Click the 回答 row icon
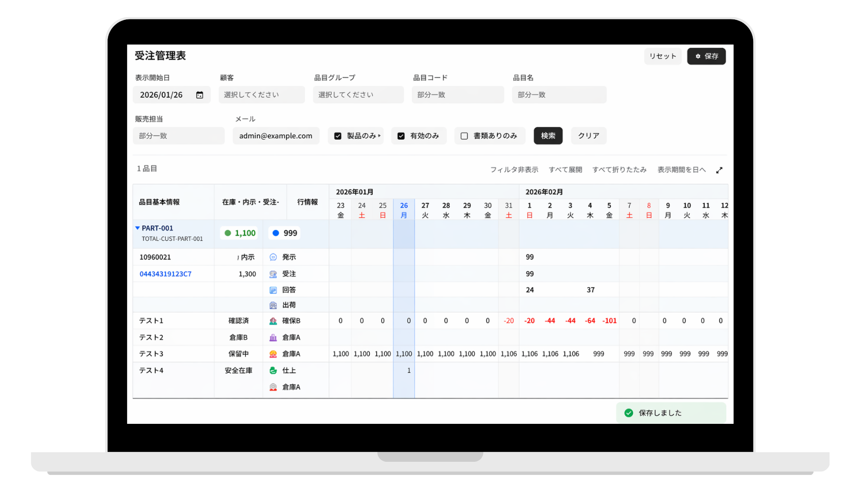The height and width of the screenshot is (488, 868). tap(273, 290)
